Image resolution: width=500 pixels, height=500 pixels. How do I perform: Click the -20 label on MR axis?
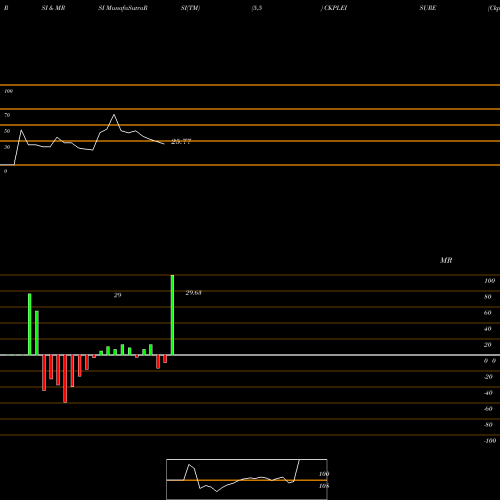[488, 377]
